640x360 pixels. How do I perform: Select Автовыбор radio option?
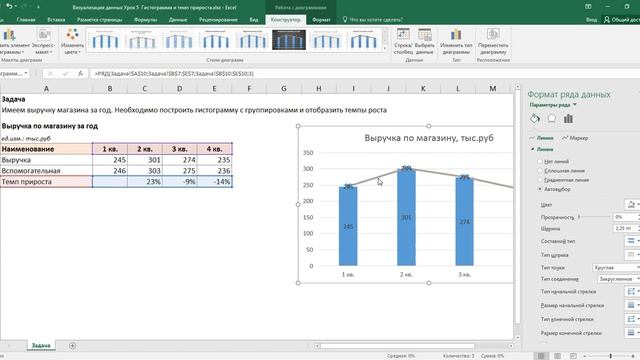click(540, 189)
